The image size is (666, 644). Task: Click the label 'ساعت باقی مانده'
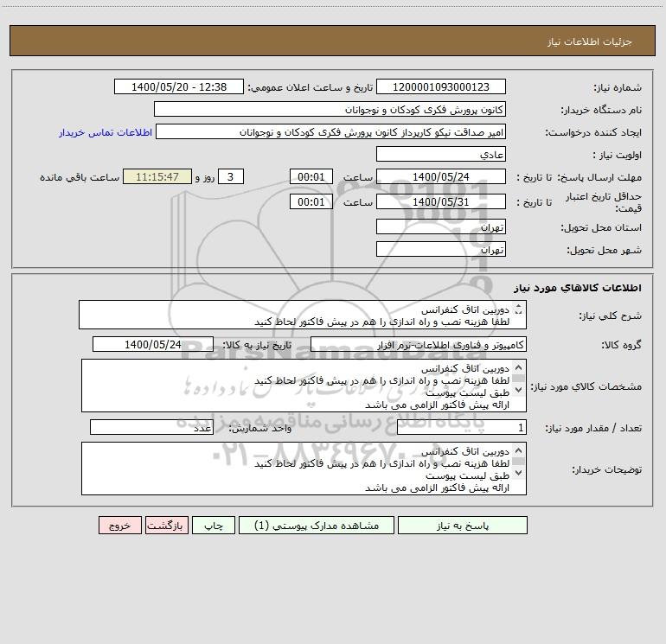point(80,177)
